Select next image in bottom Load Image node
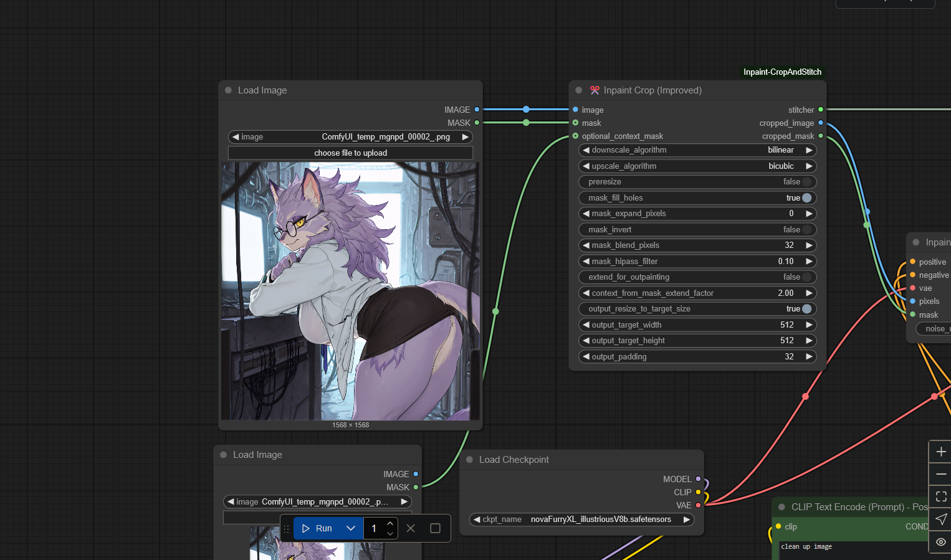951x560 pixels. click(404, 501)
